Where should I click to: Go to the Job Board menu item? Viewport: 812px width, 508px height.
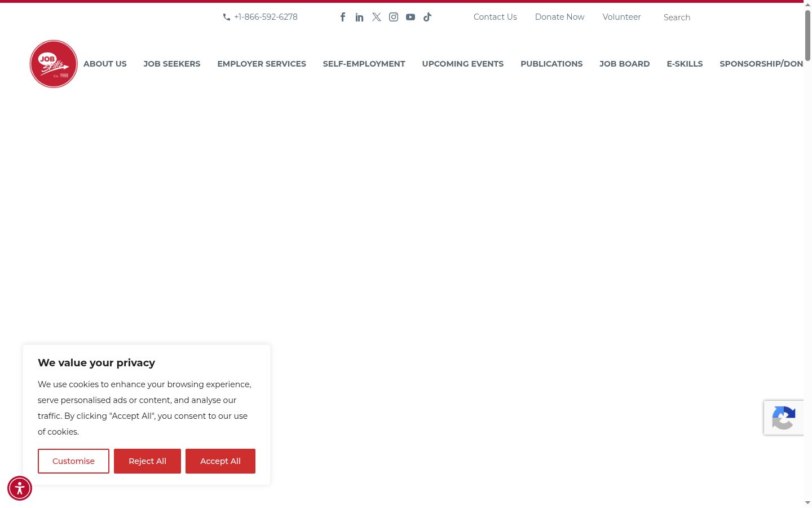pyautogui.click(x=625, y=64)
